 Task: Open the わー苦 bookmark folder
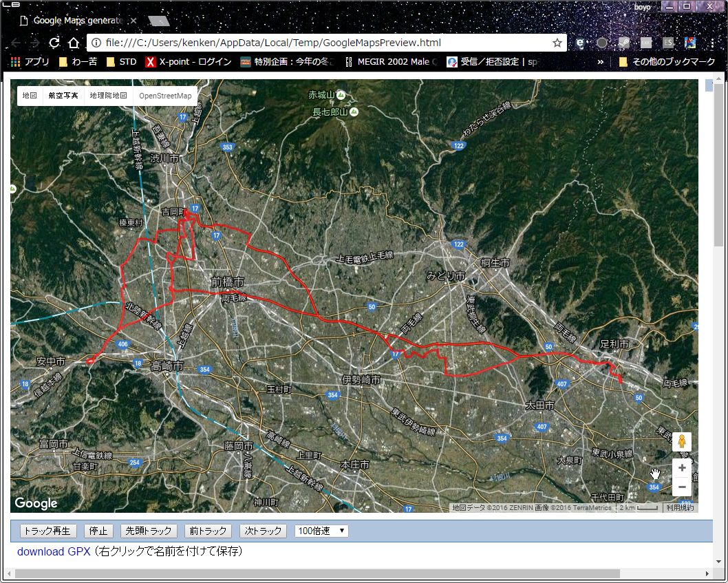point(78,62)
